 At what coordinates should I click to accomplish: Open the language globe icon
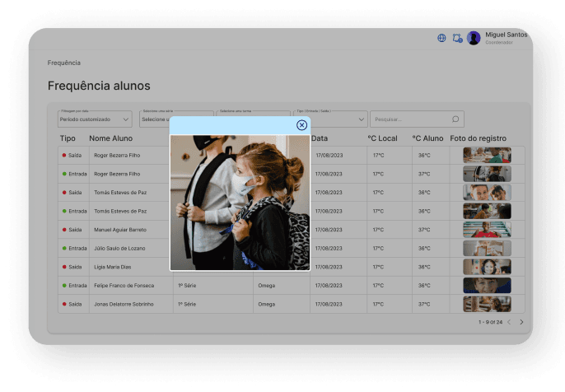[x=441, y=38]
